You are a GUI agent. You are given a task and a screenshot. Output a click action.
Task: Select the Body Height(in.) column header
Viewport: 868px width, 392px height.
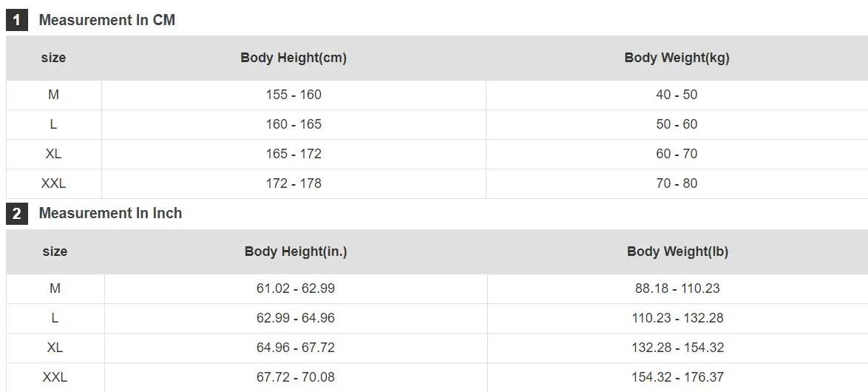296,251
